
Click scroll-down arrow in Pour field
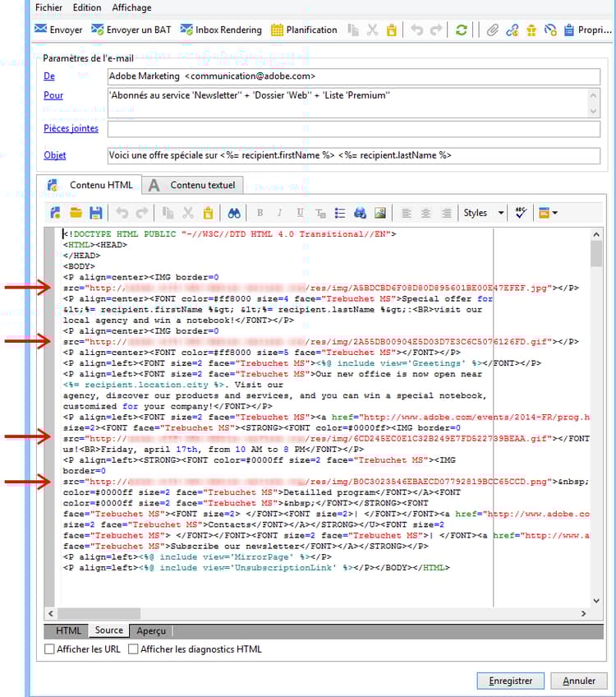click(593, 111)
